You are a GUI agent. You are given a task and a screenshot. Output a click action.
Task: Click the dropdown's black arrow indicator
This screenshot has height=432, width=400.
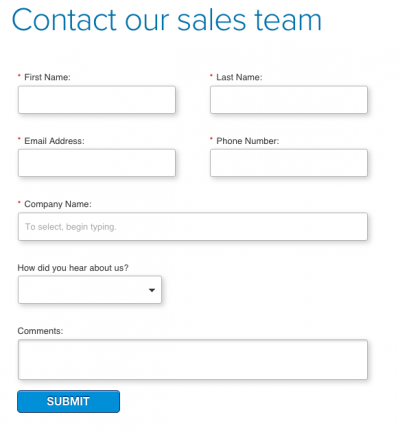tap(152, 290)
